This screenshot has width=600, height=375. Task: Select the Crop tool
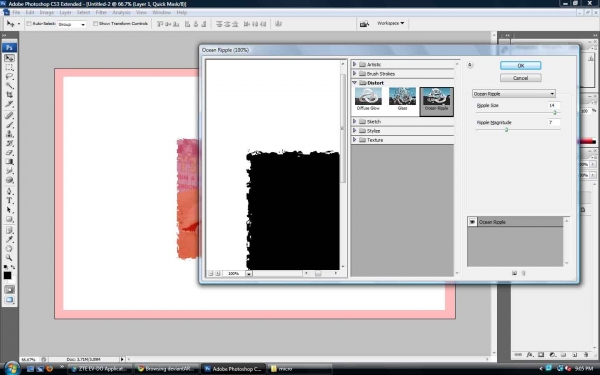(x=9, y=95)
